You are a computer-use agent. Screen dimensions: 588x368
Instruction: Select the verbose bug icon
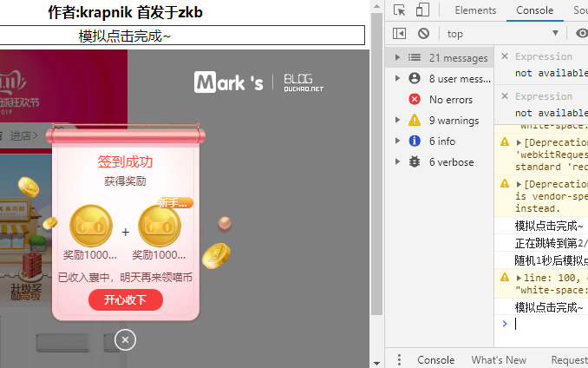point(415,161)
